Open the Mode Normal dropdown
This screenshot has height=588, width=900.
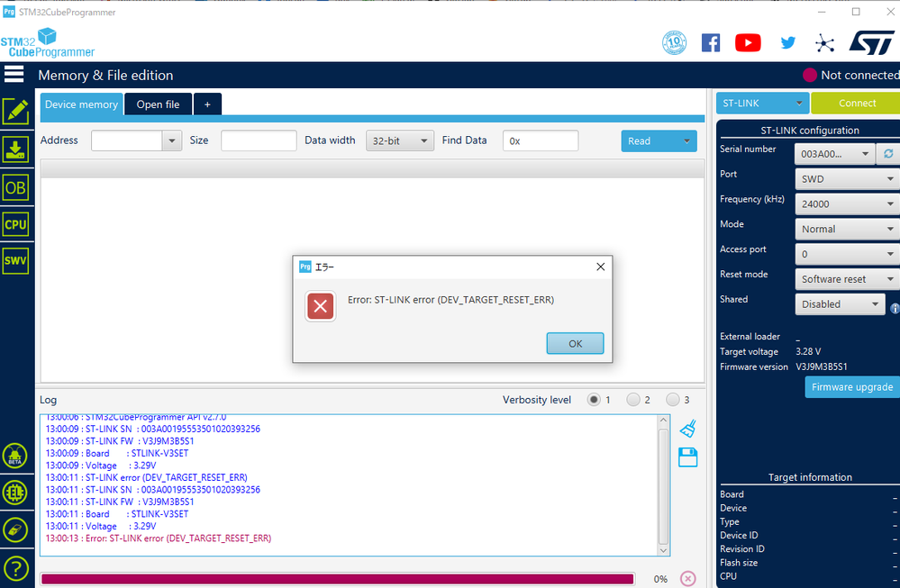pos(847,229)
